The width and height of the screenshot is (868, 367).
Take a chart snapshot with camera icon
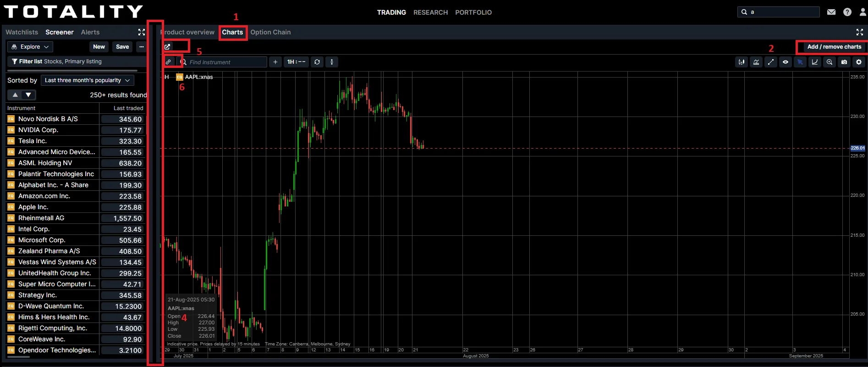click(x=844, y=62)
